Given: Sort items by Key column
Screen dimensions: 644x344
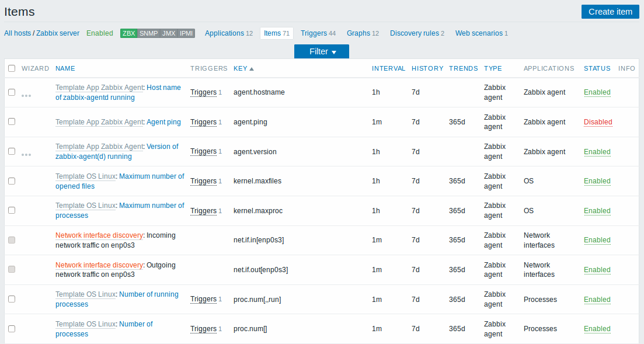Looking at the screenshot, I should click(243, 69).
